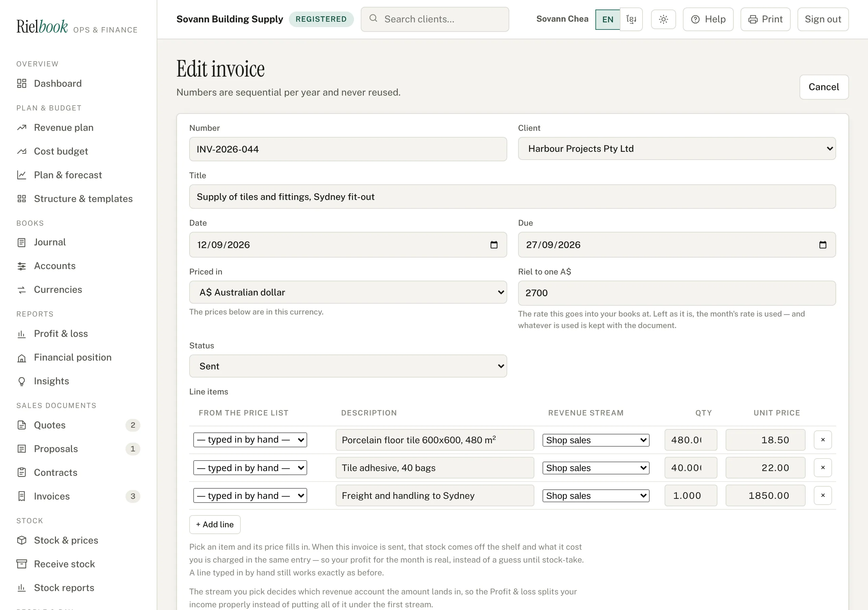Open the Priced in currency dropdown
The image size is (868, 610).
coord(348,292)
